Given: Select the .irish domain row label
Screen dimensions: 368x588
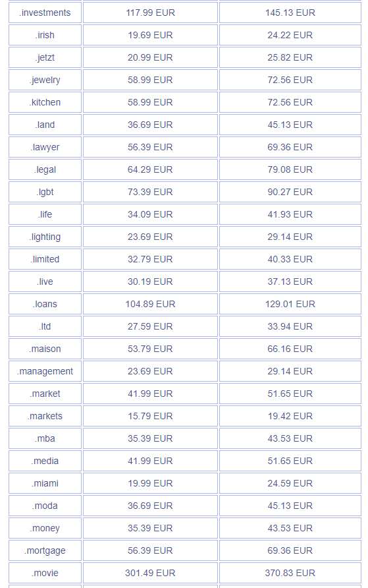Looking at the screenshot, I should pos(45,35).
